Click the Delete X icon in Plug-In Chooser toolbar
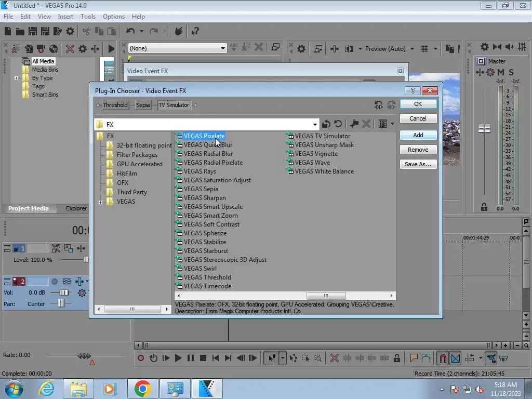Screen dimensions: 532x399 tap(366, 124)
